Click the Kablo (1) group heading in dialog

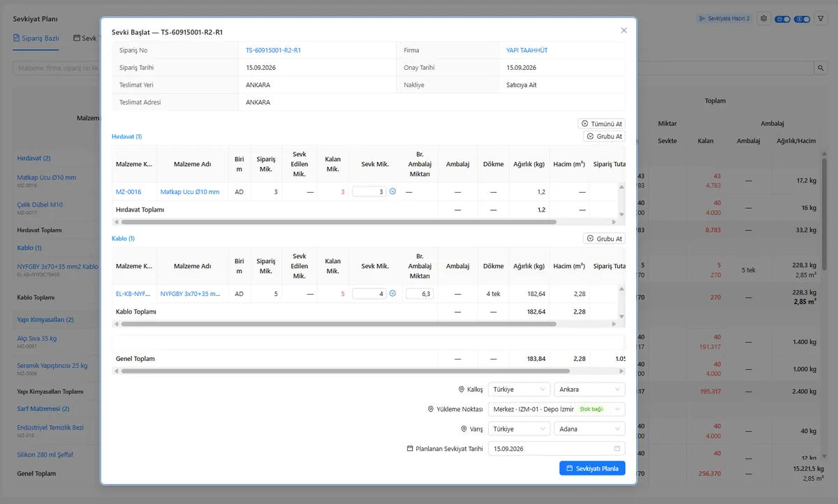[123, 239]
